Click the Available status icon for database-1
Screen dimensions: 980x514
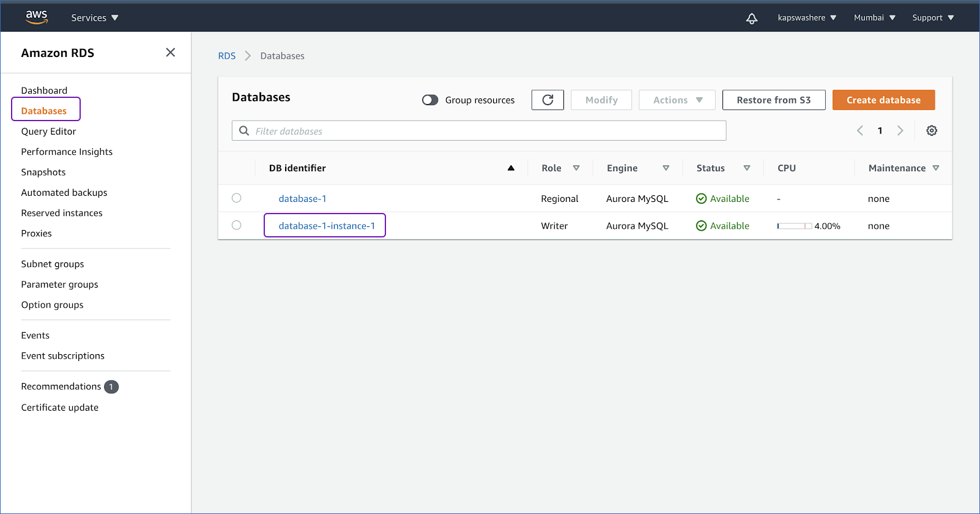tap(702, 199)
